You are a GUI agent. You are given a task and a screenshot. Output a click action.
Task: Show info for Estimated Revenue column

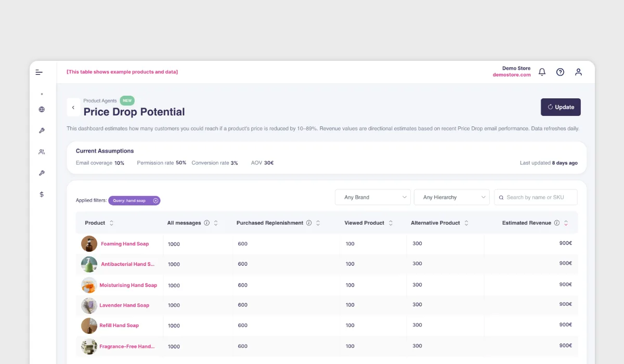click(x=557, y=223)
